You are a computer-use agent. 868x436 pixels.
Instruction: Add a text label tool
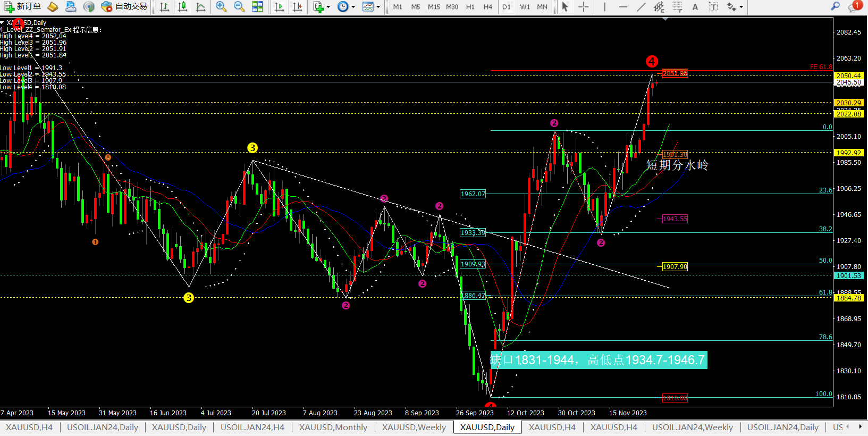(x=713, y=7)
